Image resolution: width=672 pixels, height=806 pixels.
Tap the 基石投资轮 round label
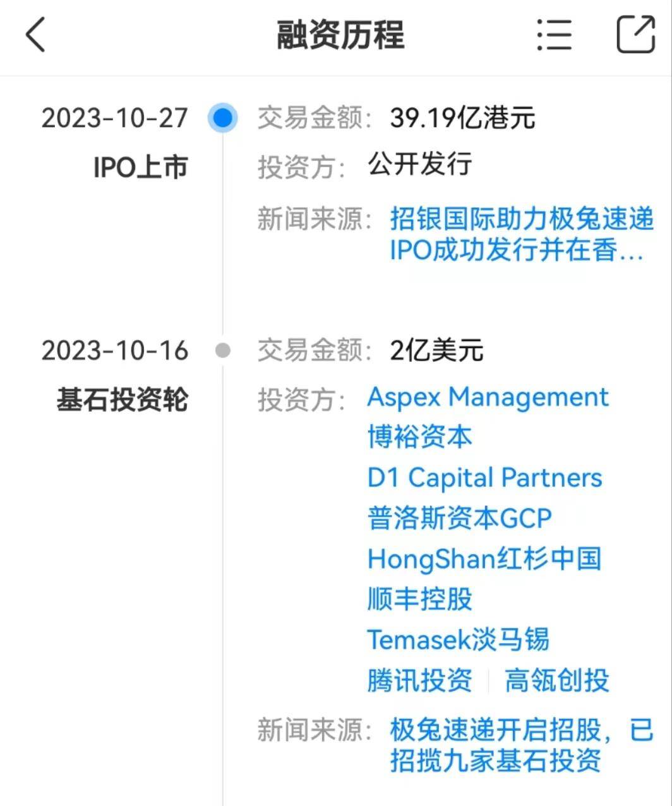pyautogui.click(x=122, y=400)
